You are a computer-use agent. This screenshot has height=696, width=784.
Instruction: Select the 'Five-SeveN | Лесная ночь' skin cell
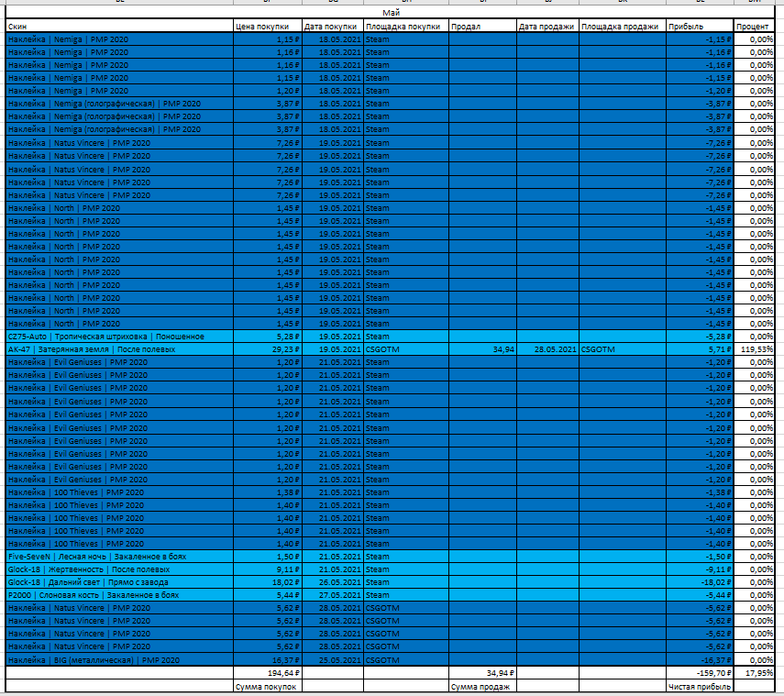point(119,557)
